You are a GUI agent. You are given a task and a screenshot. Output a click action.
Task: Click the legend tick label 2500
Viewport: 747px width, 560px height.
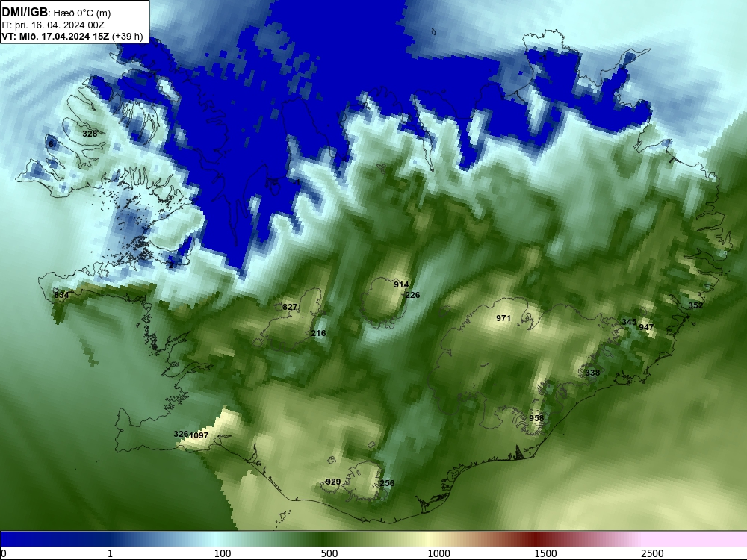pos(652,553)
